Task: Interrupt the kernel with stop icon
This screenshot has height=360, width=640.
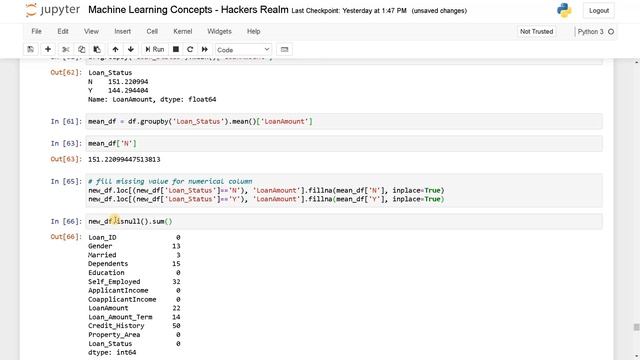Action: pyautogui.click(x=176, y=49)
